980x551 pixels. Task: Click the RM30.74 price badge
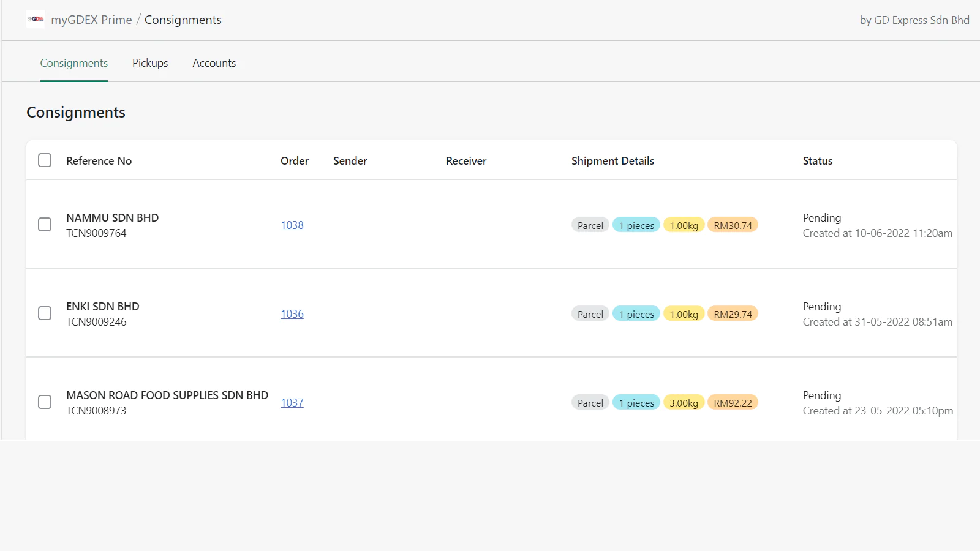click(733, 225)
